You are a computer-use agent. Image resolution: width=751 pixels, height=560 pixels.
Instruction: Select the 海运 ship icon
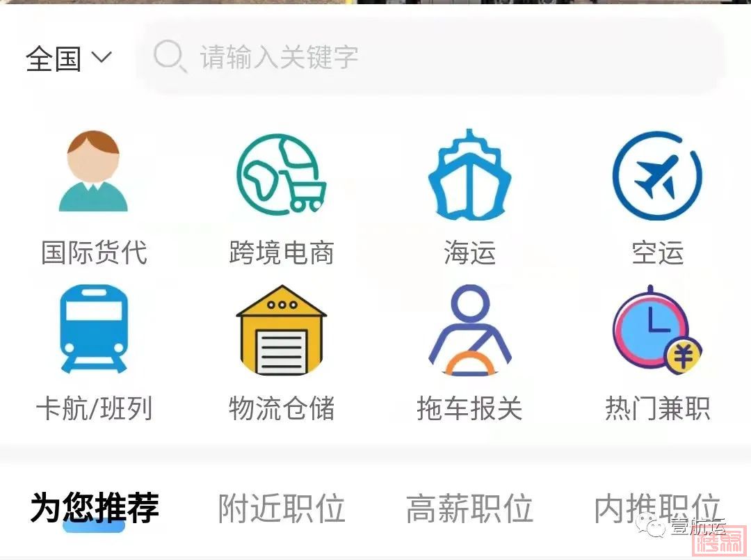click(x=469, y=175)
